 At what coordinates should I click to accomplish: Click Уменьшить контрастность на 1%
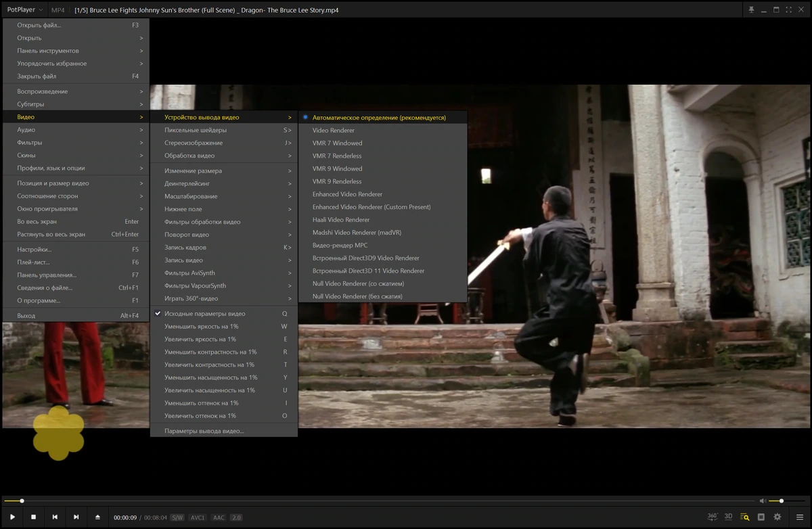[x=223, y=352]
